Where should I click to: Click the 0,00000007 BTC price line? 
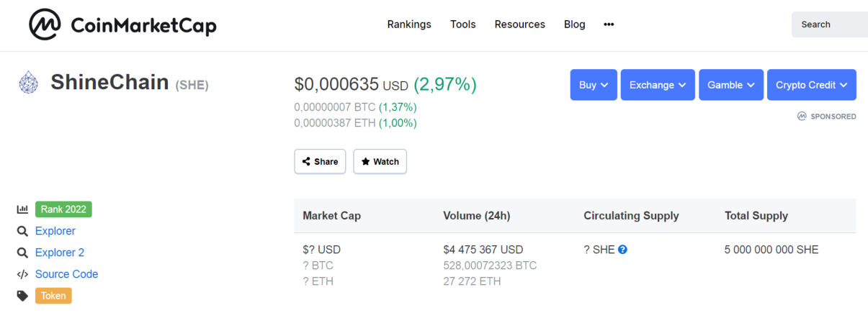pyautogui.click(x=355, y=107)
